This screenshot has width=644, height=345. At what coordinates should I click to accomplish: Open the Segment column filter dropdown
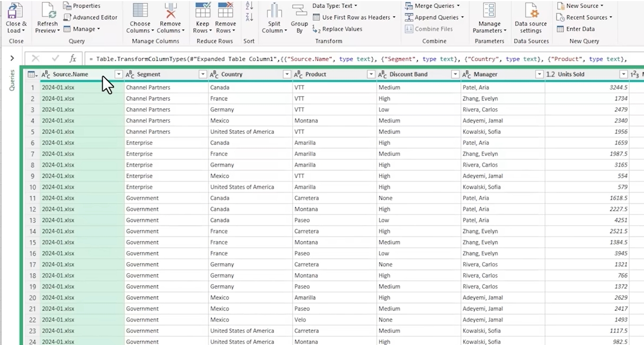pyautogui.click(x=202, y=75)
